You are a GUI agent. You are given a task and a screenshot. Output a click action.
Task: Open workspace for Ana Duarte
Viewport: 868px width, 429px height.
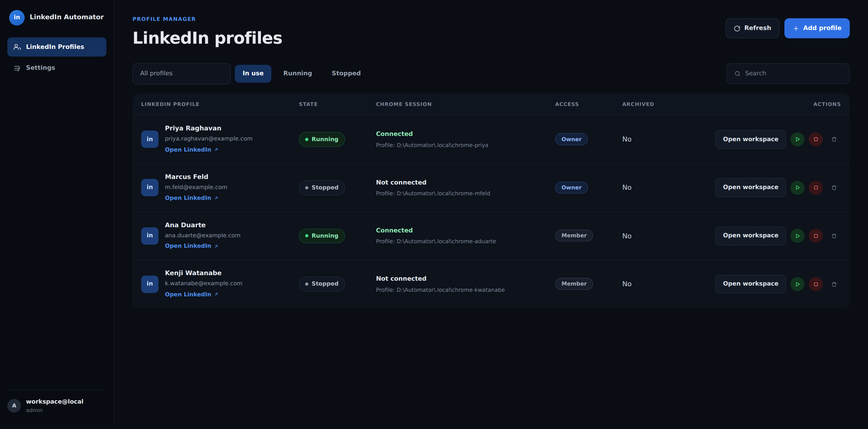tap(751, 236)
